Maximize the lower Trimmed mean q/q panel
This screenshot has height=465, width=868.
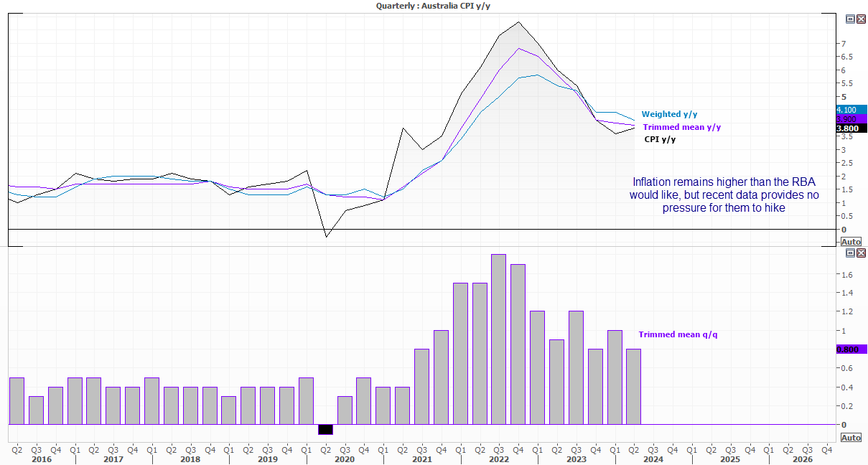tap(851, 253)
